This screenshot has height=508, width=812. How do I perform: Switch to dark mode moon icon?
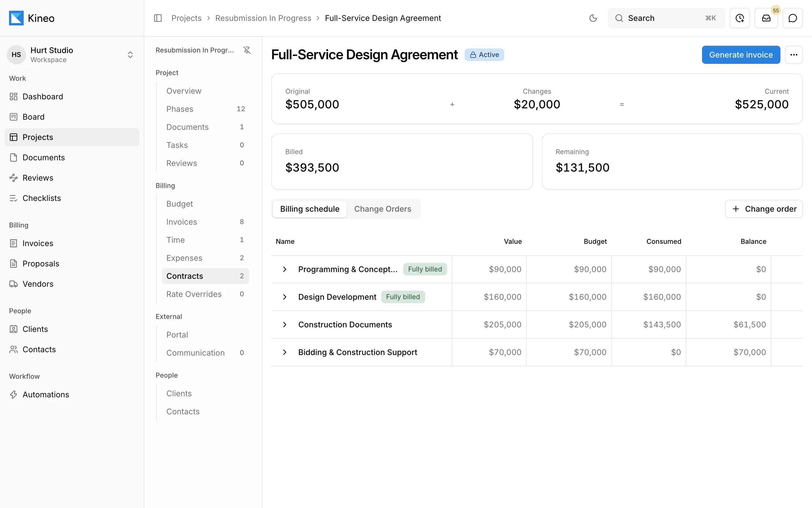593,18
